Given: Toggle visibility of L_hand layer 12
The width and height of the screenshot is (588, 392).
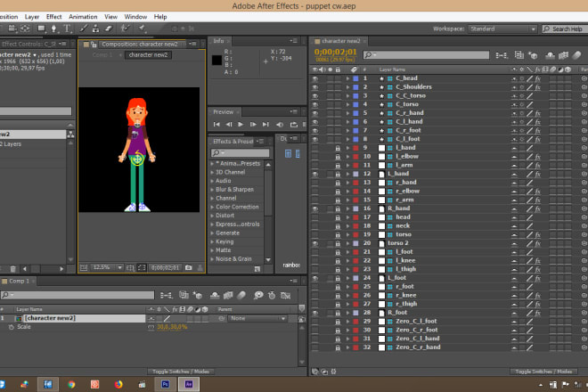Looking at the screenshot, I should coord(315,174).
